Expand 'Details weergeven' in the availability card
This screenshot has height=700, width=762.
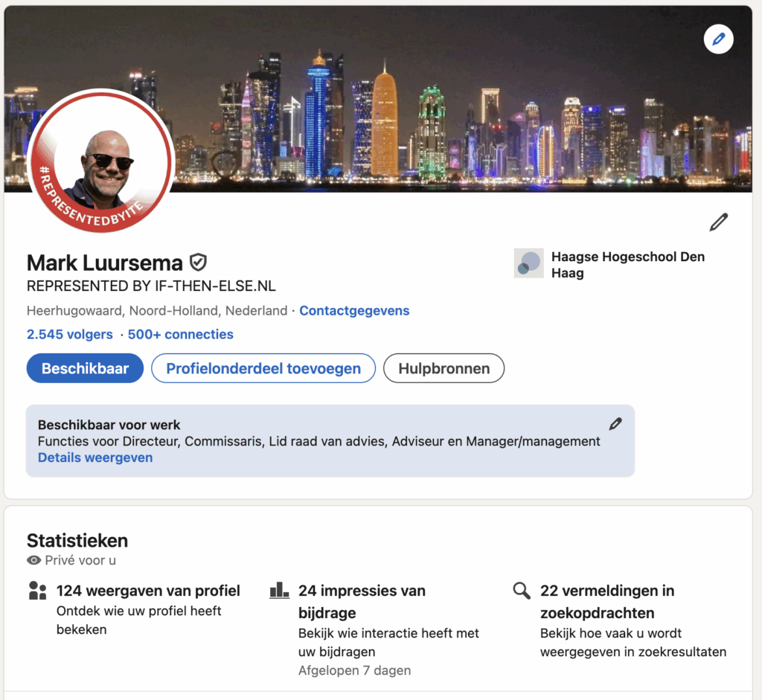[x=95, y=457]
